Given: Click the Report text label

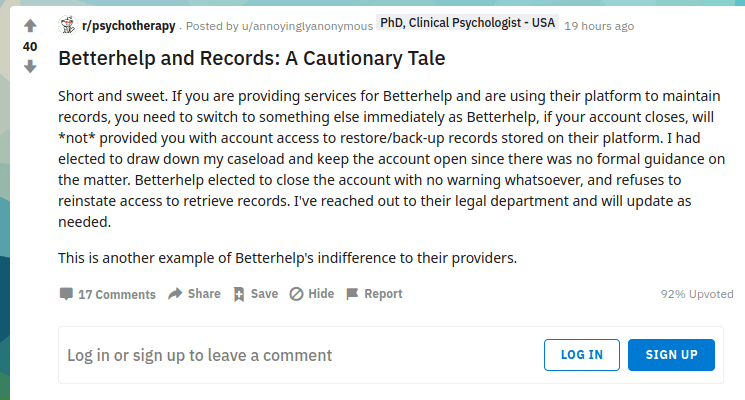Looking at the screenshot, I should pyautogui.click(x=383, y=294).
